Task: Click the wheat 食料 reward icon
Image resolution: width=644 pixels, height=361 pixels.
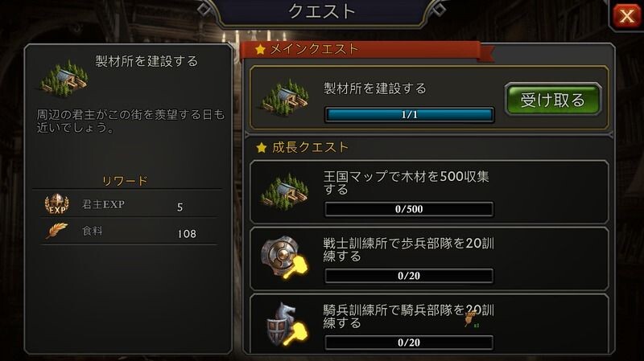Action: pos(56,231)
